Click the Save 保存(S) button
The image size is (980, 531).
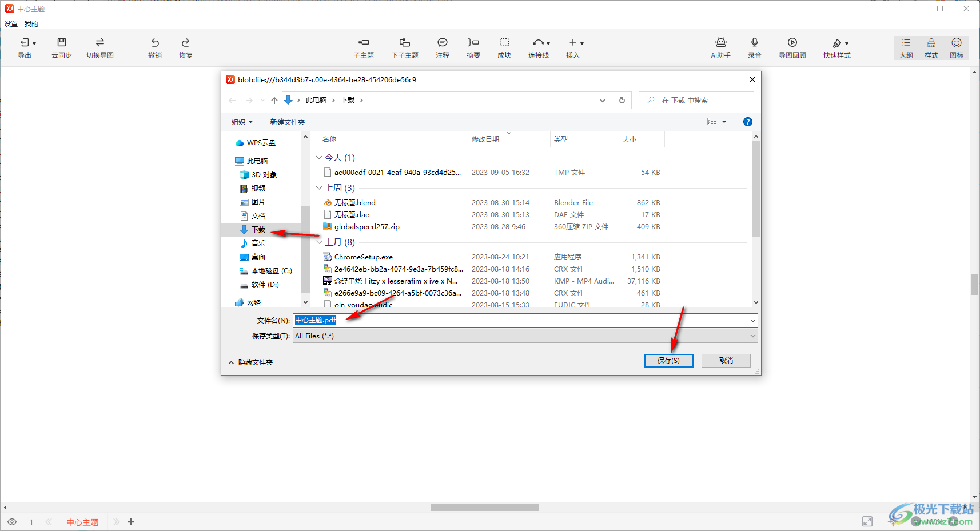pyautogui.click(x=669, y=361)
